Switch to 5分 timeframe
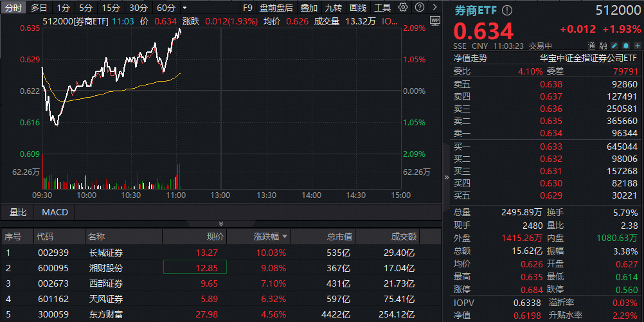 pyautogui.click(x=86, y=8)
